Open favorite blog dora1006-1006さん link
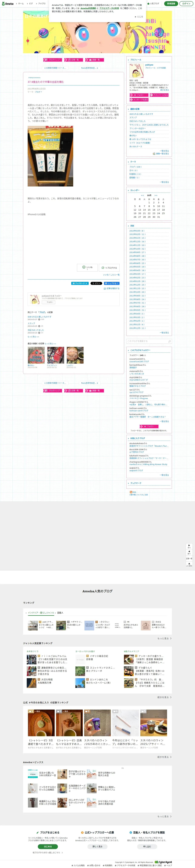 (138, 450)
